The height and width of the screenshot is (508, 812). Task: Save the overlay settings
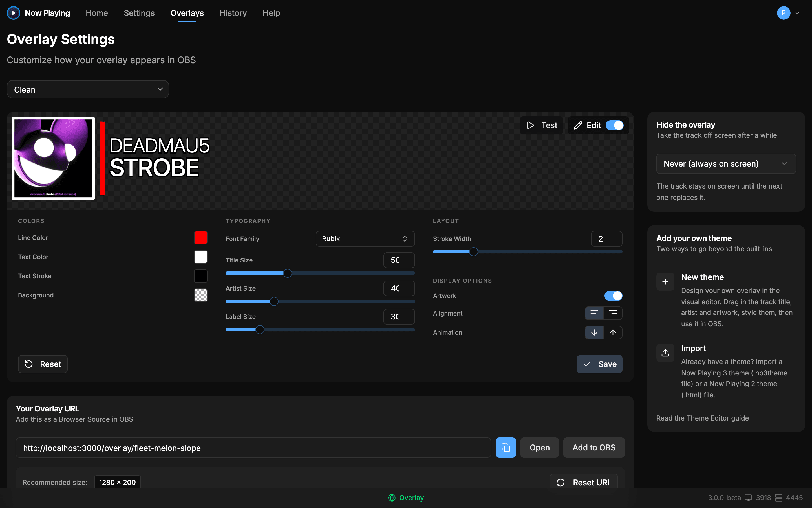(599, 364)
